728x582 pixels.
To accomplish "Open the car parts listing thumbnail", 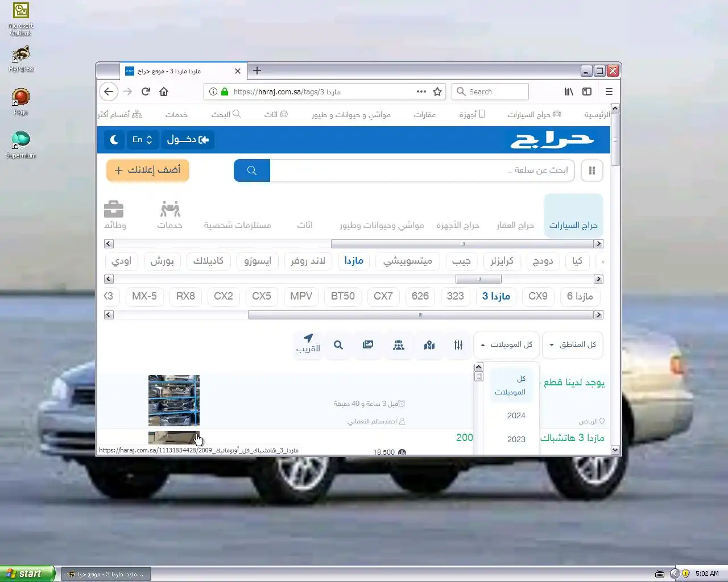I will tap(174, 401).
